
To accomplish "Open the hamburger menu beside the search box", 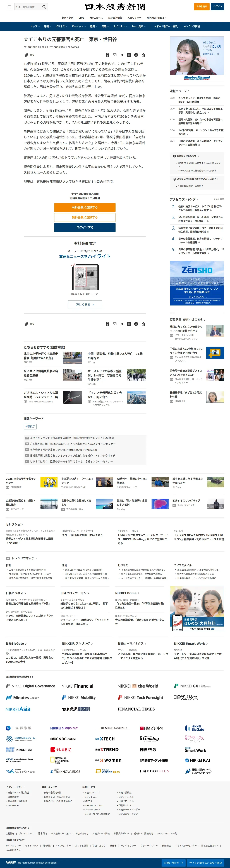I will tap(9, 7).
